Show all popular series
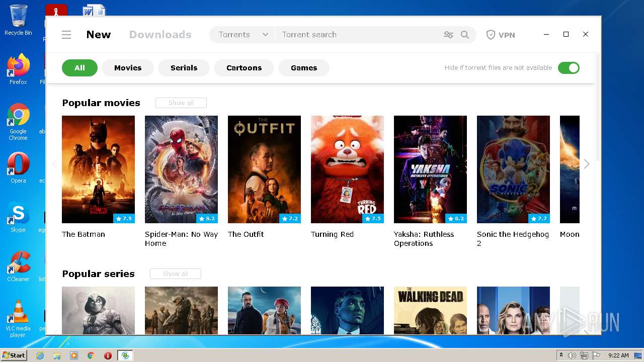The image size is (644, 362). coord(176,274)
